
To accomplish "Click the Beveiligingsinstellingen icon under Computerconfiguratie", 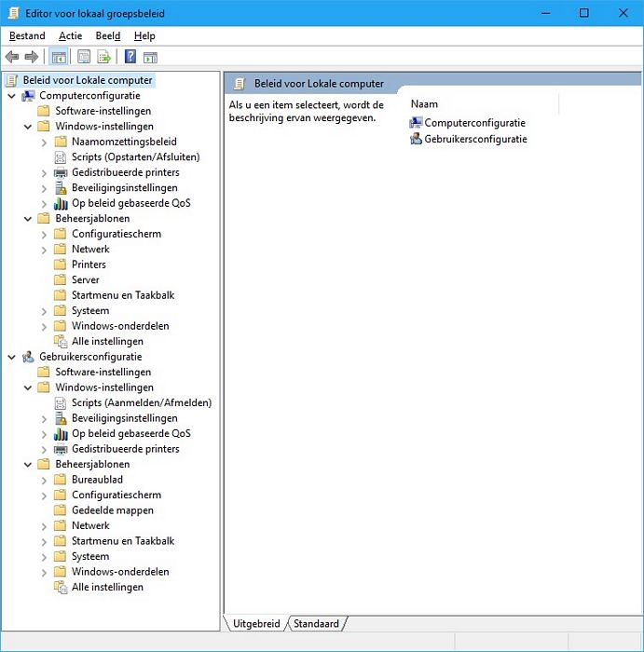I will (x=61, y=188).
